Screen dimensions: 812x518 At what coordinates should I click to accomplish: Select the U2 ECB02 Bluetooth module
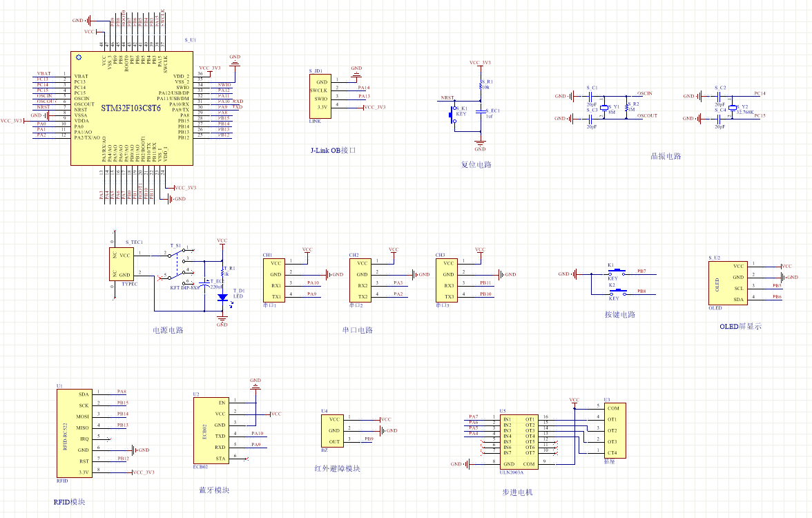click(x=211, y=430)
